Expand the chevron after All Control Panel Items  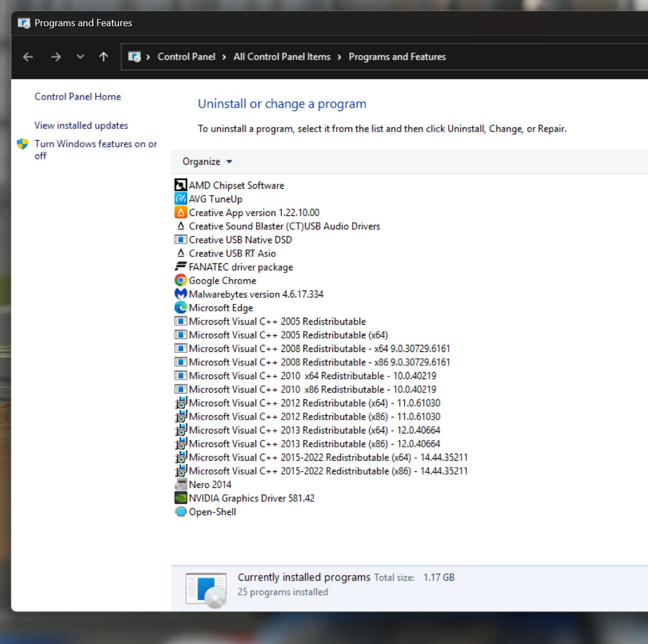[339, 57]
